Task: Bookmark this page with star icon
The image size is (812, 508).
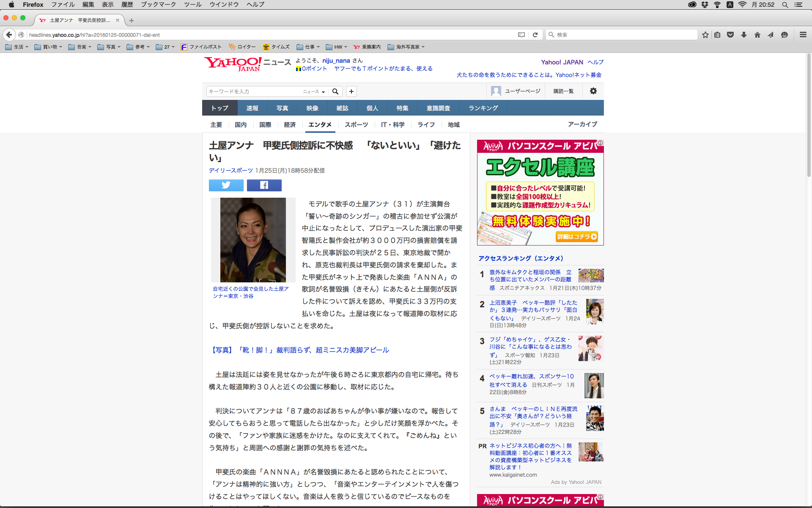Action: click(705, 35)
